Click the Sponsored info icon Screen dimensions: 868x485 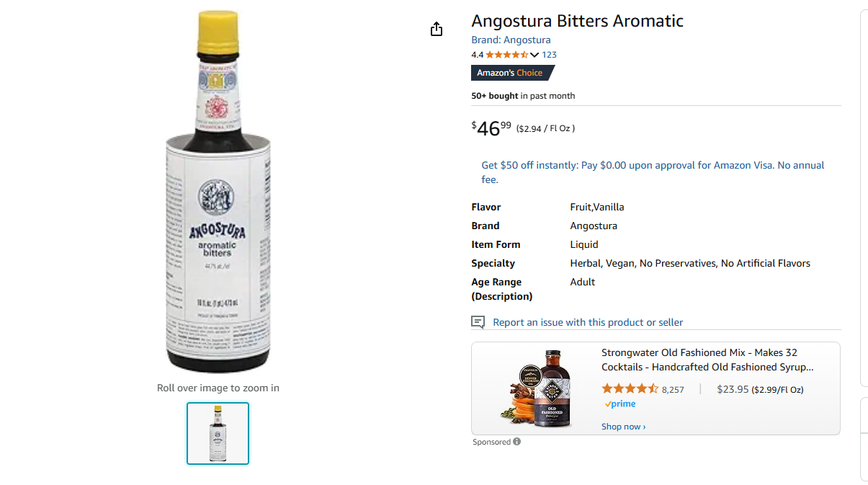(517, 442)
